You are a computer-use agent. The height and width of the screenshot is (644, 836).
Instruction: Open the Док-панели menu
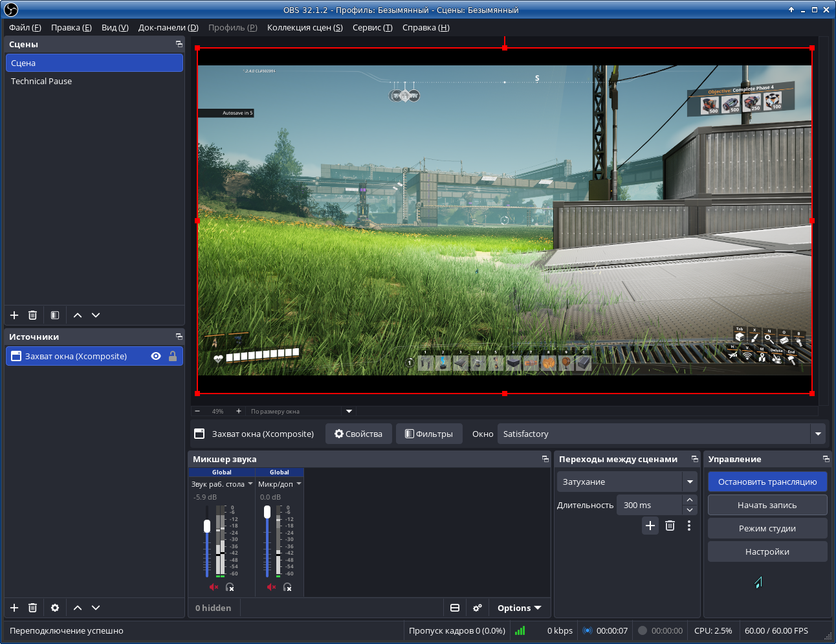[x=168, y=27]
